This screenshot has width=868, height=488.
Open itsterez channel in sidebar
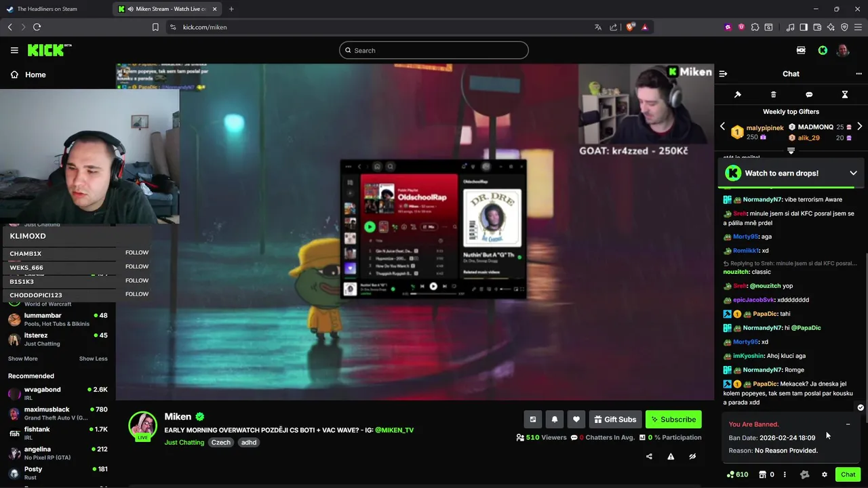tap(58, 339)
